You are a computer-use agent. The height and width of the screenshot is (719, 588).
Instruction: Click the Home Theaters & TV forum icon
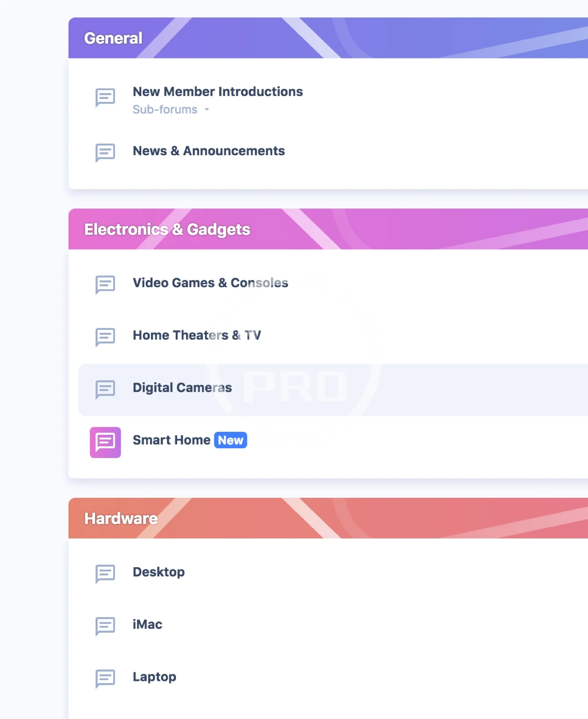tap(105, 337)
